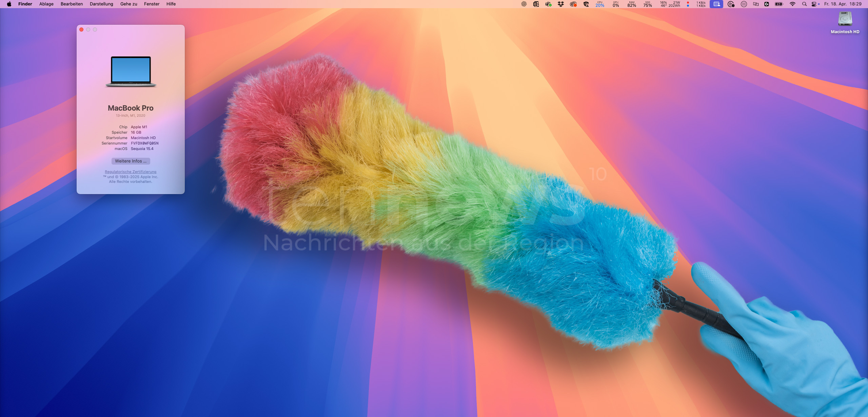The height and width of the screenshot is (417, 868).
Task: Open the Apple menu
Action: tap(9, 4)
